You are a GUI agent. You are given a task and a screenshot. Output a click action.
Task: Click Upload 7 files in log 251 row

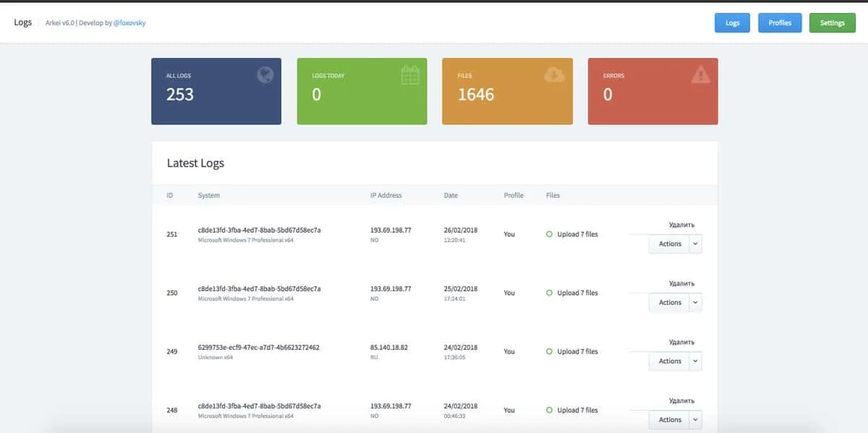point(578,235)
